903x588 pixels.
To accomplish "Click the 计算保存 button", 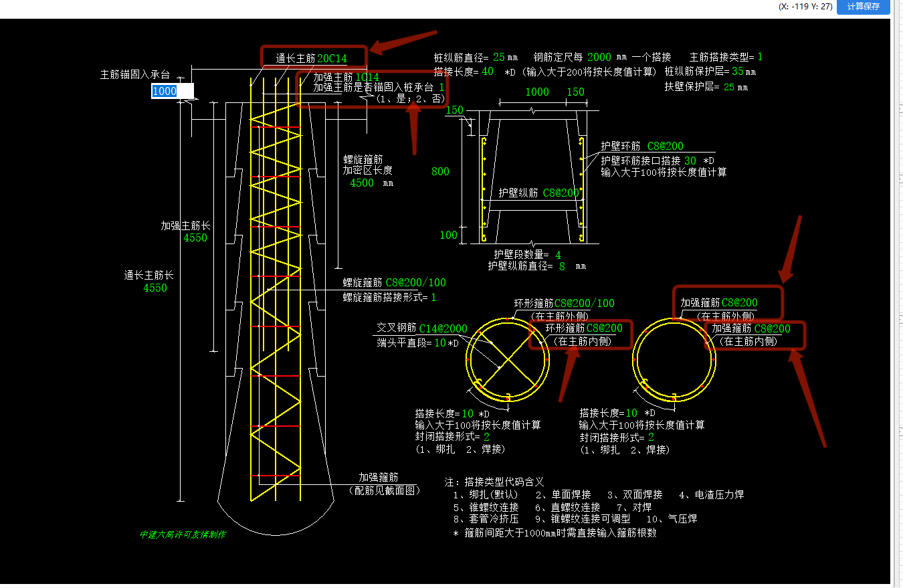I will (864, 7).
